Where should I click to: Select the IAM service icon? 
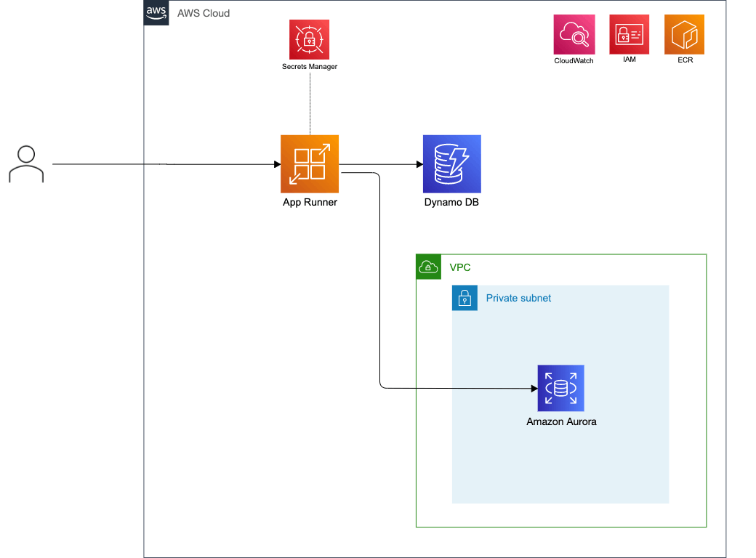(630, 34)
